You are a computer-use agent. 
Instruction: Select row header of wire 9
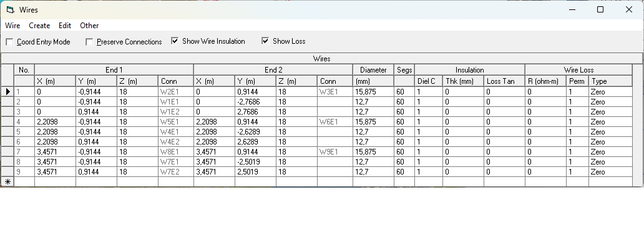(x=8, y=171)
